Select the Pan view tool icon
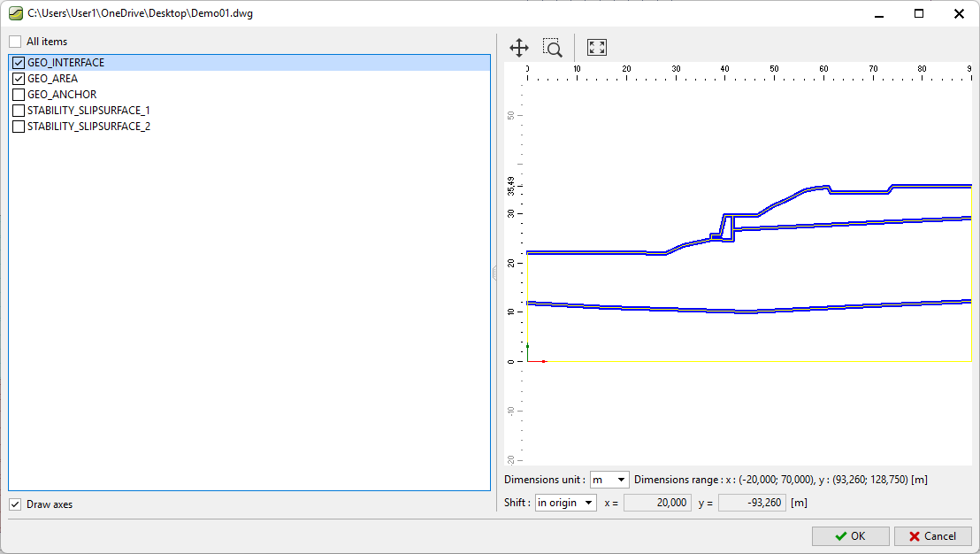Screen dimensions: 980x554 [519, 48]
